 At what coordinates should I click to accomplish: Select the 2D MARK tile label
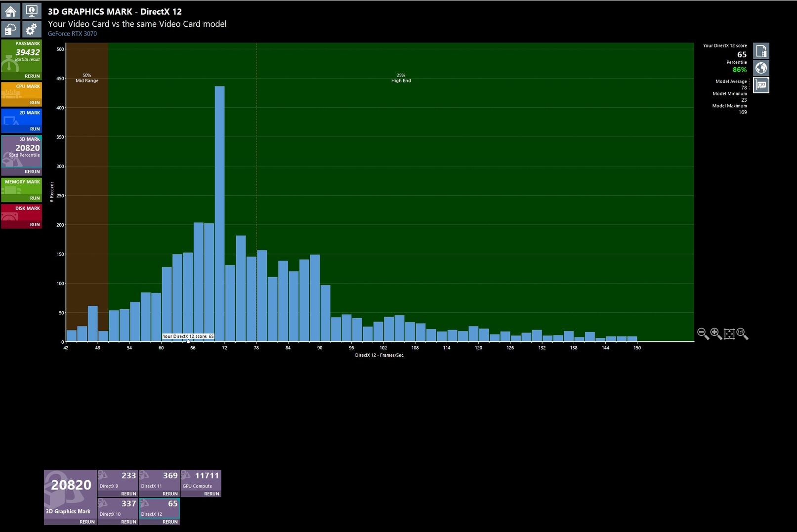click(30, 113)
